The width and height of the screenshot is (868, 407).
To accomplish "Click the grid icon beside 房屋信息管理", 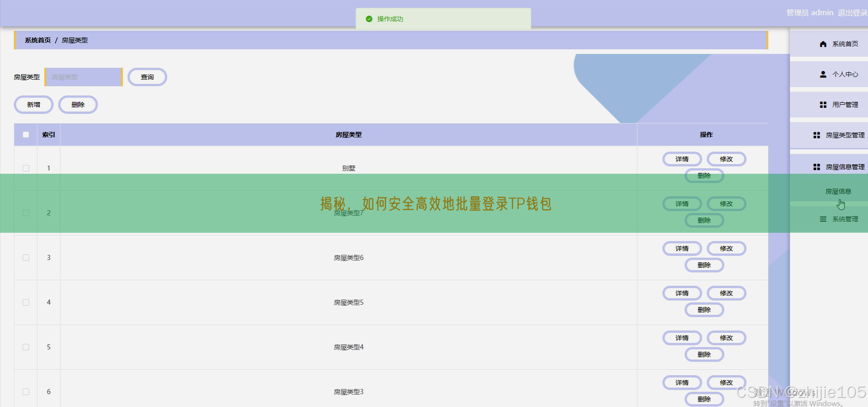I will [816, 167].
